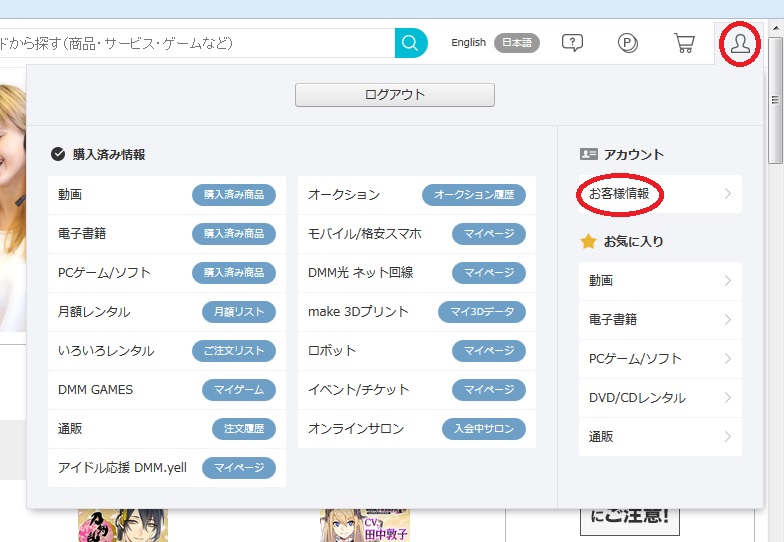Image resolution: width=784 pixels, height=542 pixels.
Task: Open マイページ for イベント/チケット
Action: click(488, 390)
